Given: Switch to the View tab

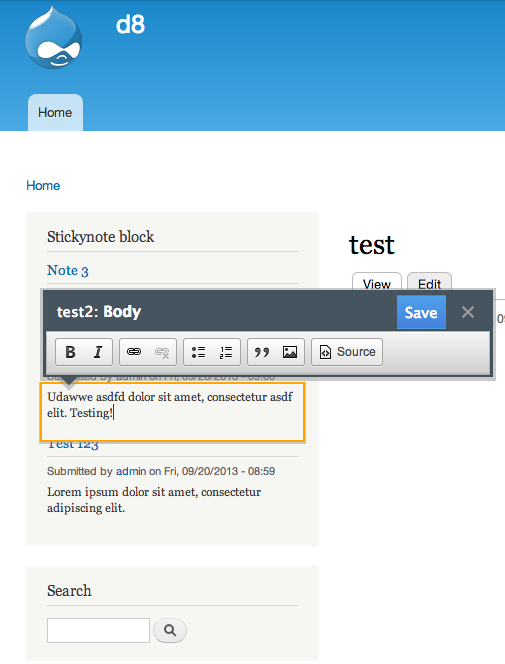Looking at the screenshot, I should click(x=377, y=283).
